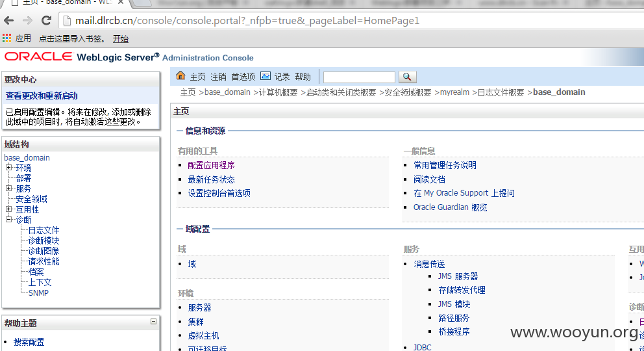Open 集群 link under 环境
The width and height of the screenshot is (644, 351).
pyautogui.click(x=195, y=322)
